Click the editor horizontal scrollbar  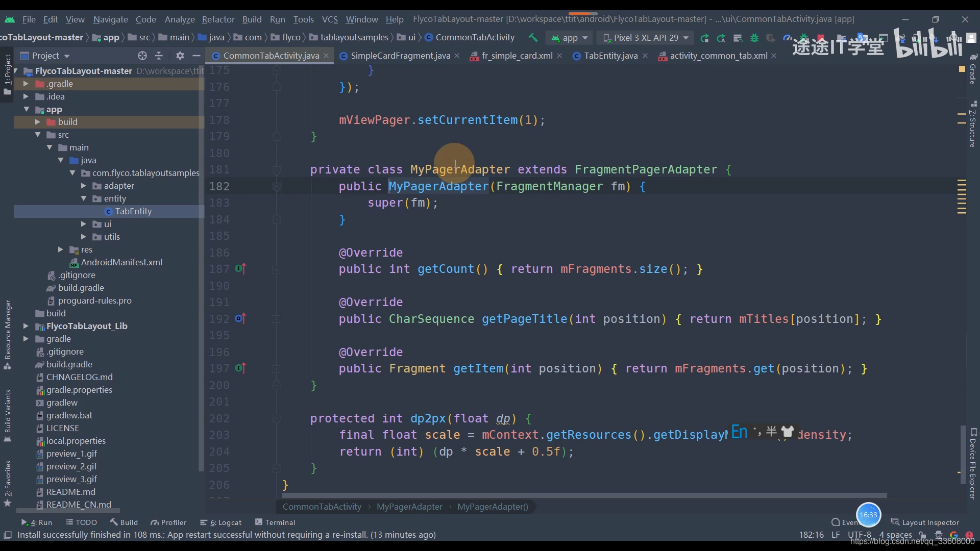pos(584,495)
